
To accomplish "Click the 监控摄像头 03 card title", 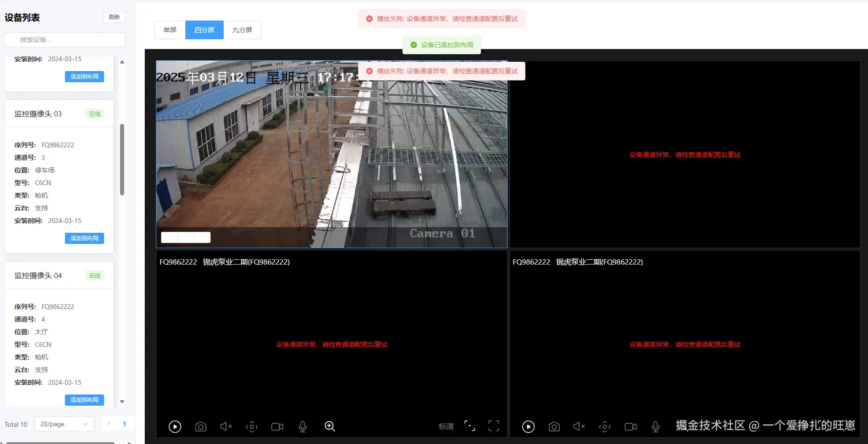I will tap(38, 114).
